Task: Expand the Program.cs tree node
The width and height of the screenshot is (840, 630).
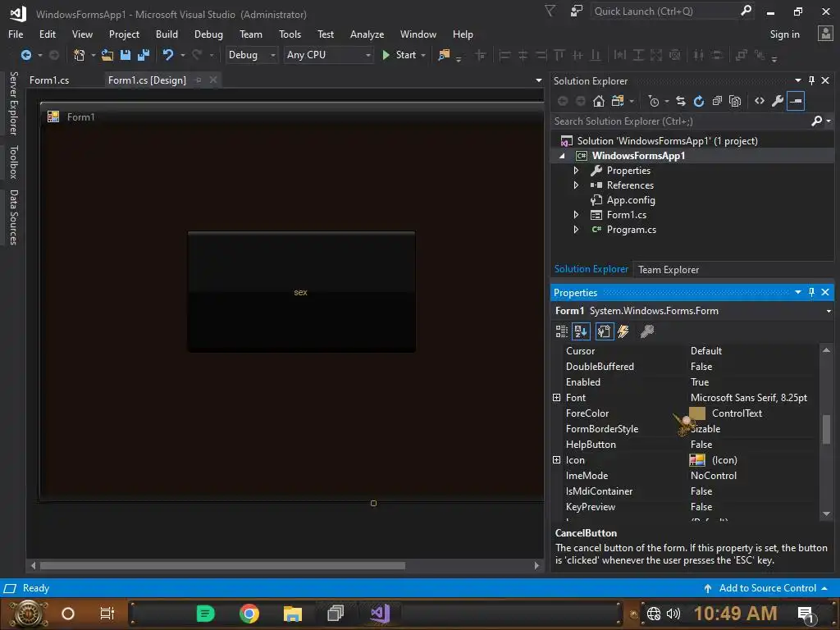Action: point(576,230)
